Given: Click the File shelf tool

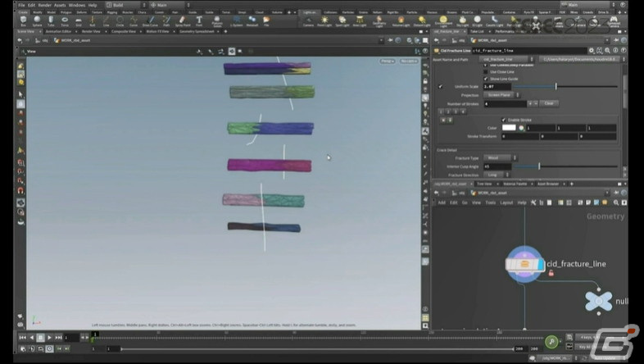Looking at the screenshot, I should coord(266,20).
